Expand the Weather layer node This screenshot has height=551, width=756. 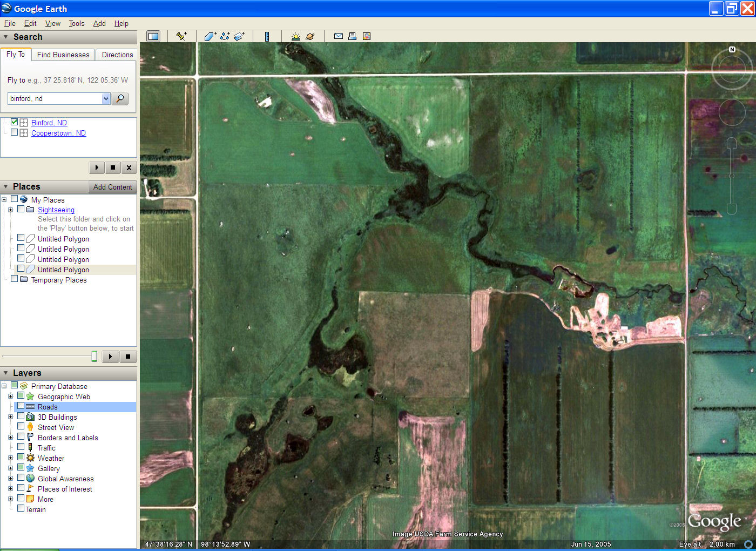(x=10, y=458)
